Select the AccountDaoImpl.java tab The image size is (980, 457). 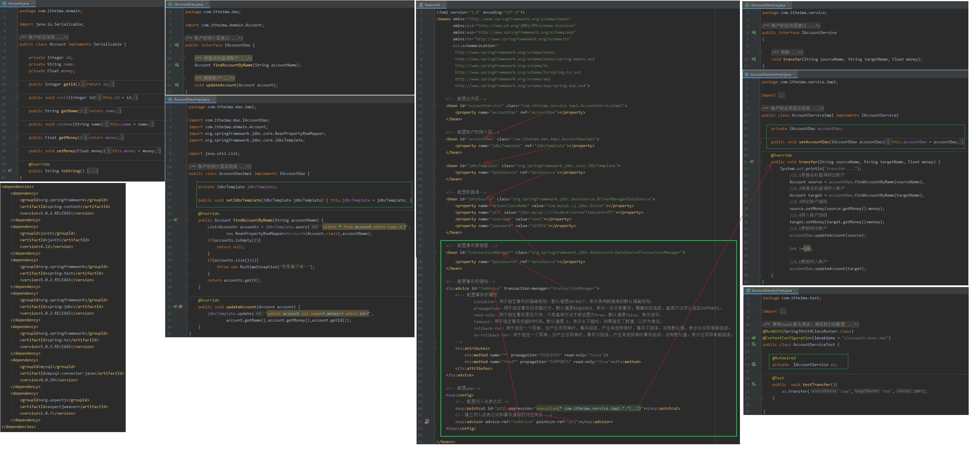pos(191,99)
